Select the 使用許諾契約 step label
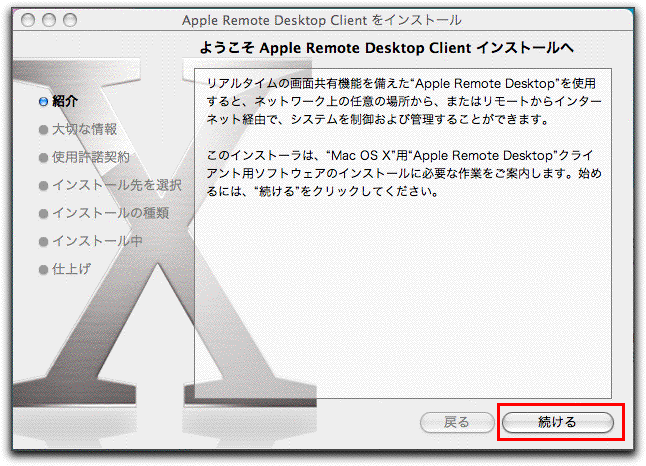The width and height of the screenshot is (646, 466). pyautogui.click(x=91, y=157)
